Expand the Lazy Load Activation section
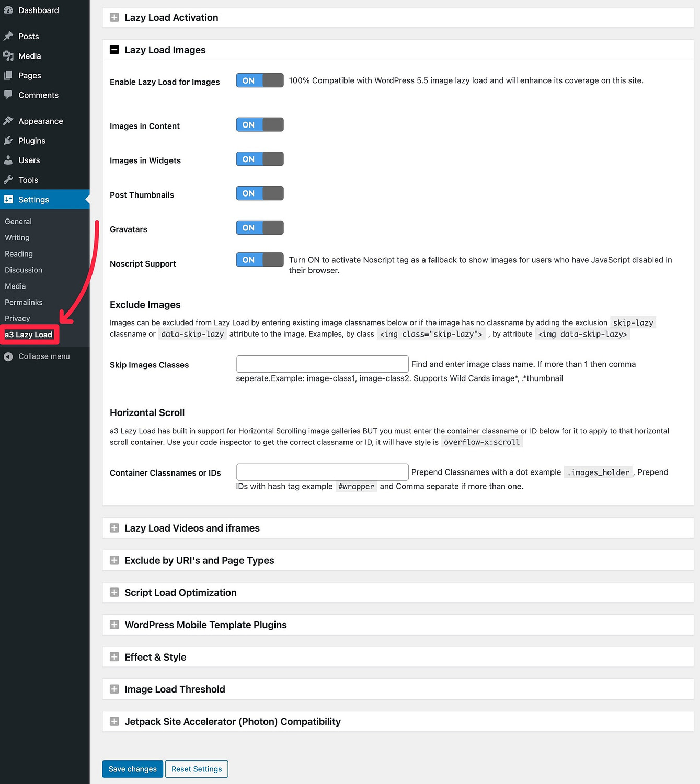This screenshot has width=700, height=784. tap(114, 17)
